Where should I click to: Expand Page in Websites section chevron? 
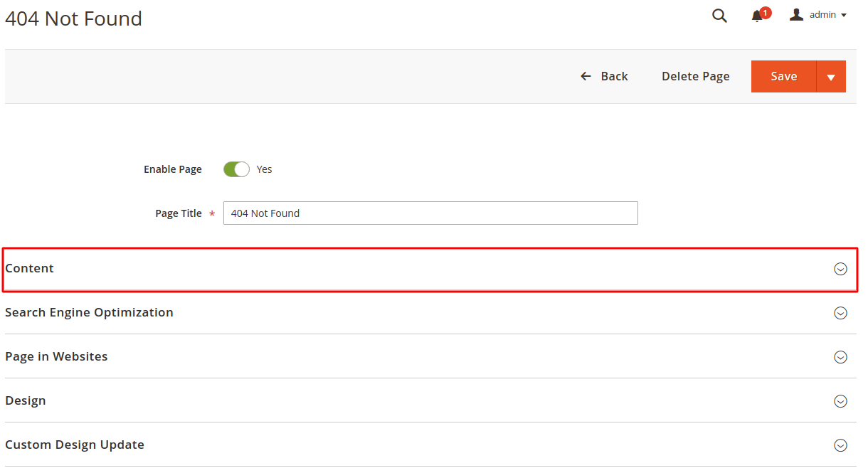pos(840,357)
